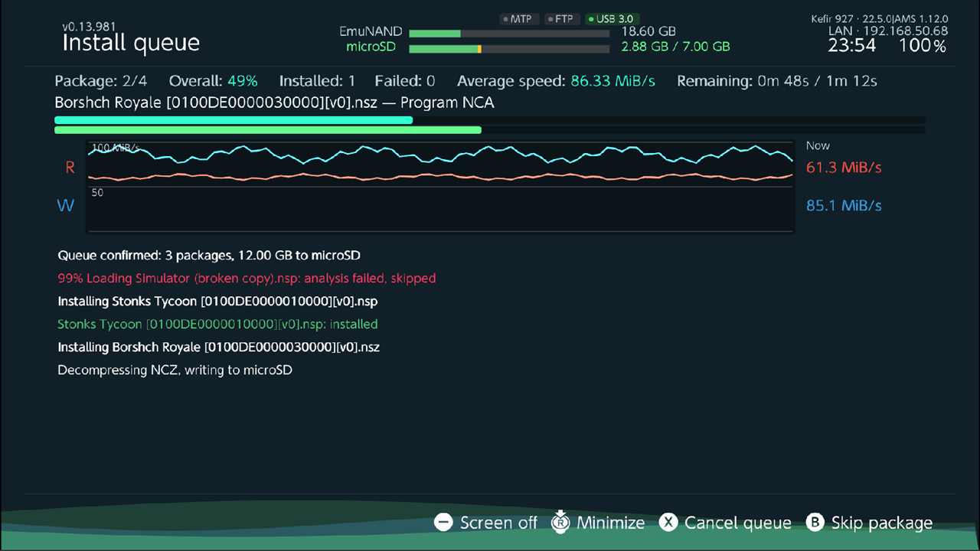The image size is (980, 551).
Task: Click the blue W graph label
Action: (x=66, y=206)
